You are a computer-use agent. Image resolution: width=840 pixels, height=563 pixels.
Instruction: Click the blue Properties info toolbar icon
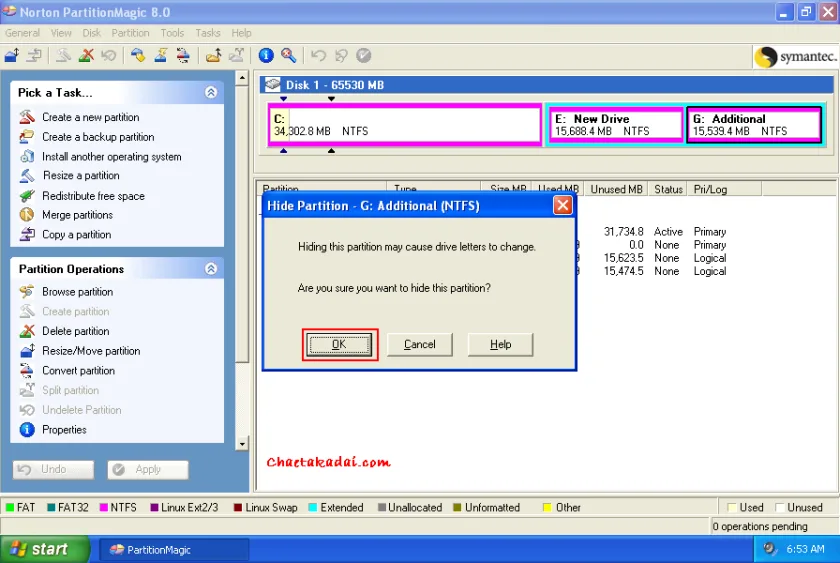point(266,55)
